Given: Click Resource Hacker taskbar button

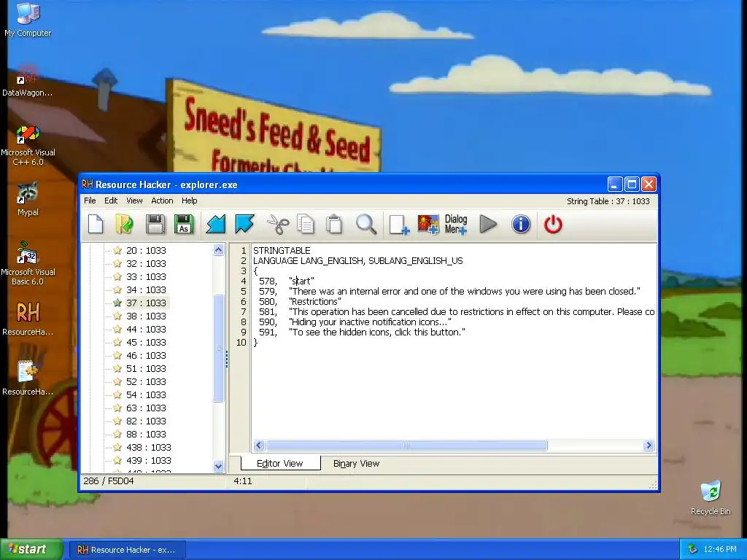Looking at the screenshot, I should click(x=127, y=550).
